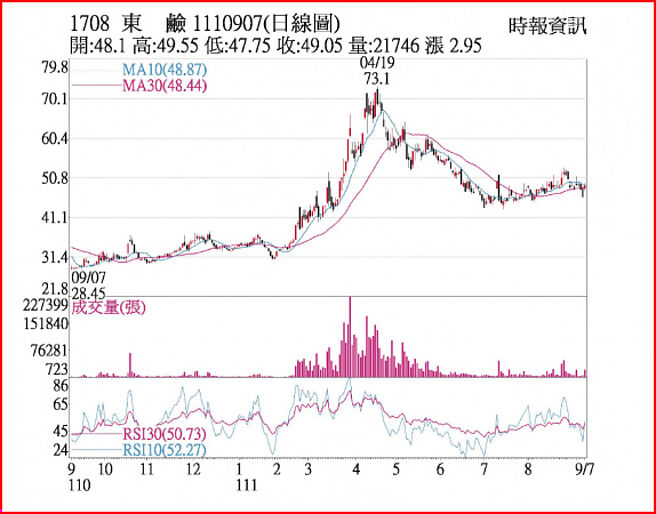Click the year label '110' on time axis
This screenshot has height=514, width=656.
click(78, 485)
